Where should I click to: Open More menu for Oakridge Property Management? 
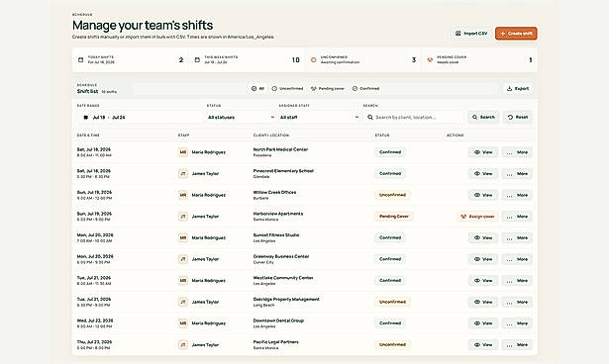point(517,302)
